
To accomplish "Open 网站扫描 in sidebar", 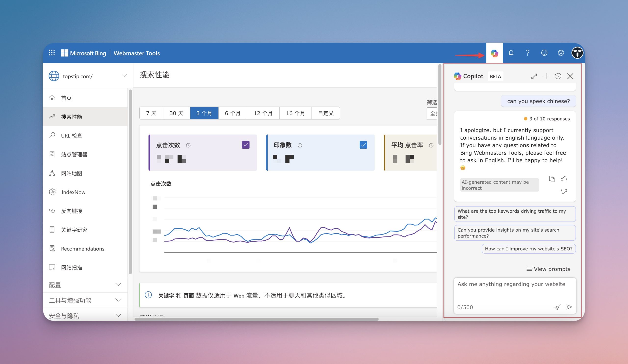I will (85, 267).
